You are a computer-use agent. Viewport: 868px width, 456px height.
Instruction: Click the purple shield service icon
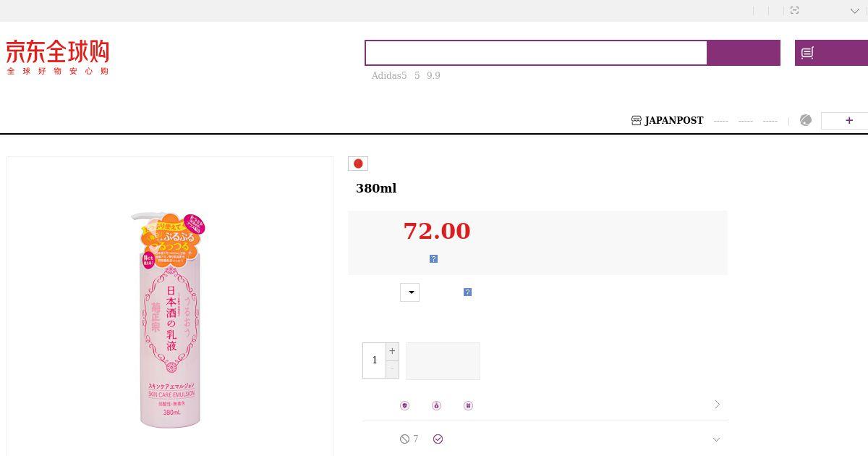[x=404, y=405]
